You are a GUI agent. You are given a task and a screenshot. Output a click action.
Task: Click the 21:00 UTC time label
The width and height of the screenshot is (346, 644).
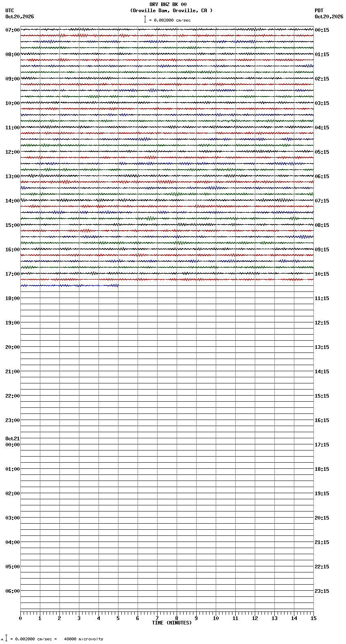click(13, 372)
